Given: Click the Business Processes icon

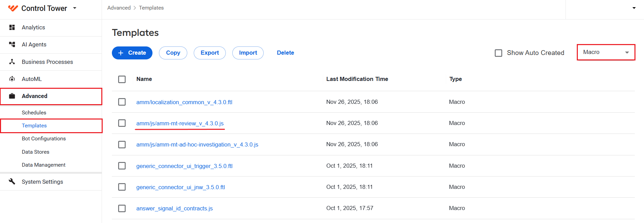Looking at the screenshot, I should click(x=12, y=62).
